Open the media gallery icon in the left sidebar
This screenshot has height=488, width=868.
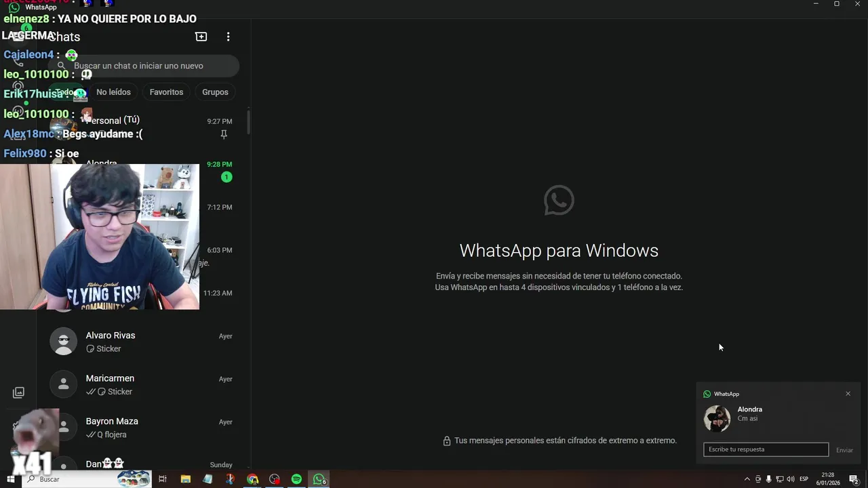tap(19, 392)
